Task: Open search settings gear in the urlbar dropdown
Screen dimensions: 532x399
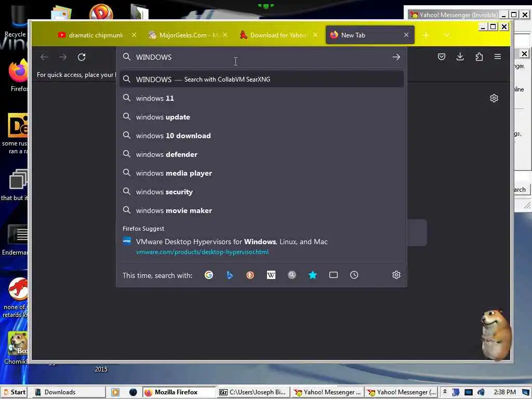Action: 396,275
